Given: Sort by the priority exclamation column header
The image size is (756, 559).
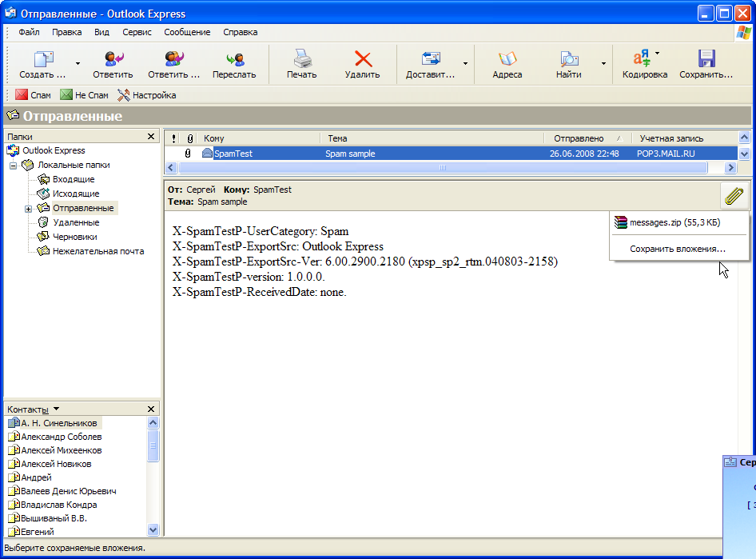Looking at the screenshot, I should tap(173, 138).
